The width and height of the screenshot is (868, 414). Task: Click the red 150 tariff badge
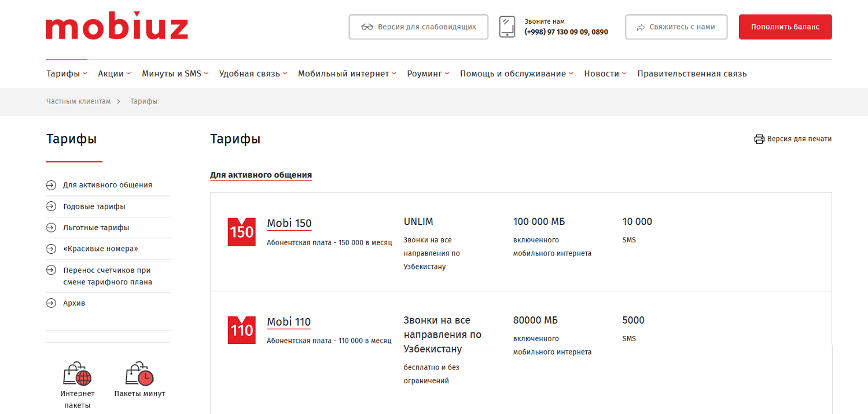(242, 232)
